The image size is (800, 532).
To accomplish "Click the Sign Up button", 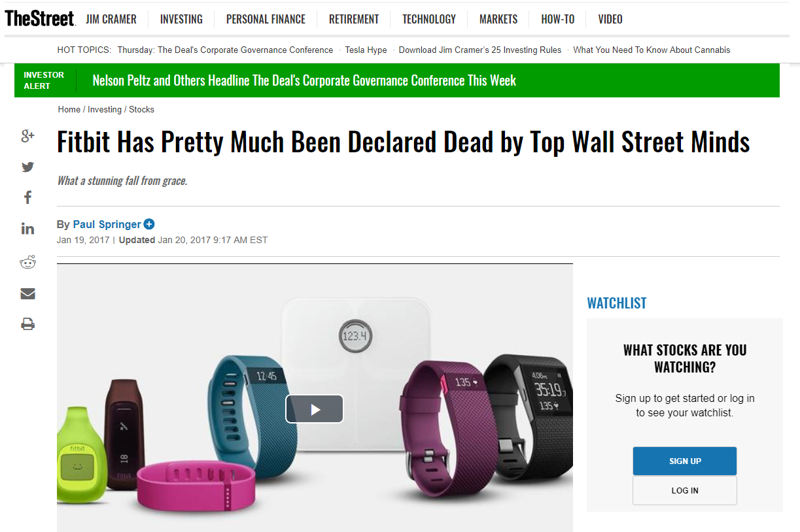I will point(685,461).
